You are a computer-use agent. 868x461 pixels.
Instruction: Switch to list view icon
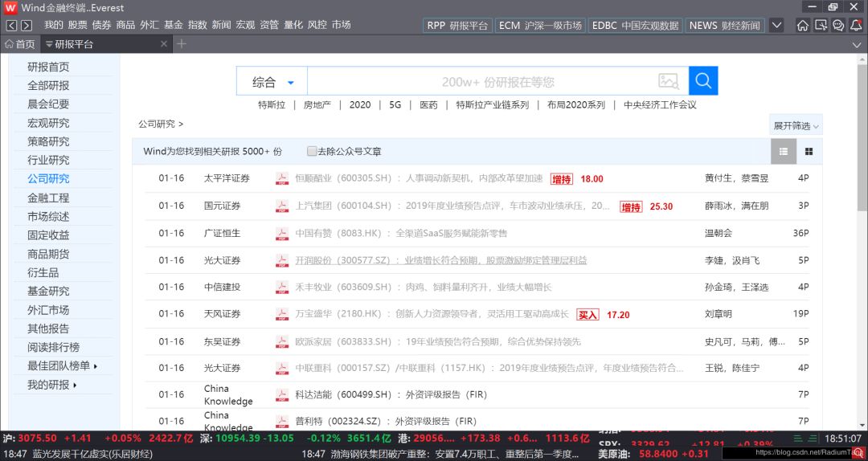click(784, 152)
